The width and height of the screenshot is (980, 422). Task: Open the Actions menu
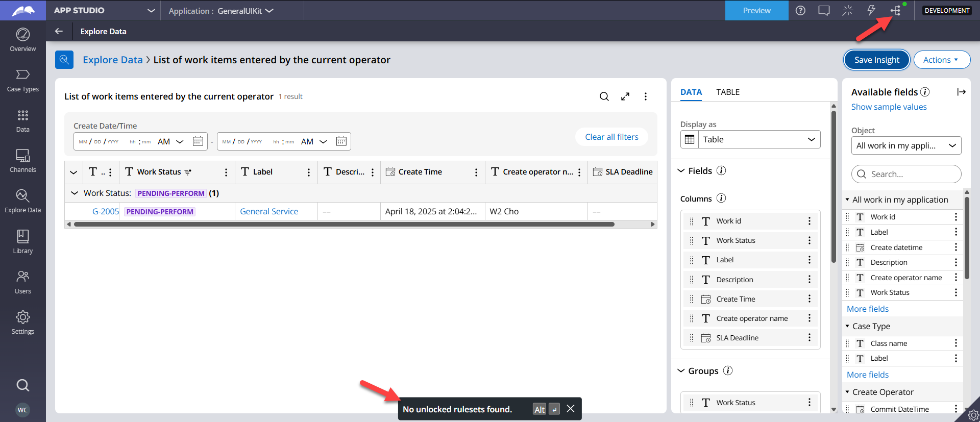[x=941, y=60]
